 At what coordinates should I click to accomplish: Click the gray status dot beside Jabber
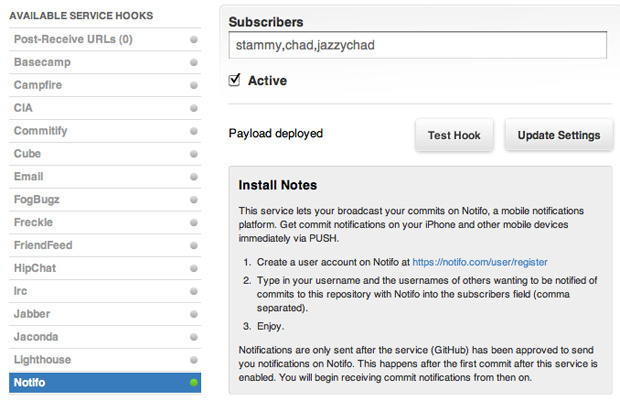(x=194, y=314)
